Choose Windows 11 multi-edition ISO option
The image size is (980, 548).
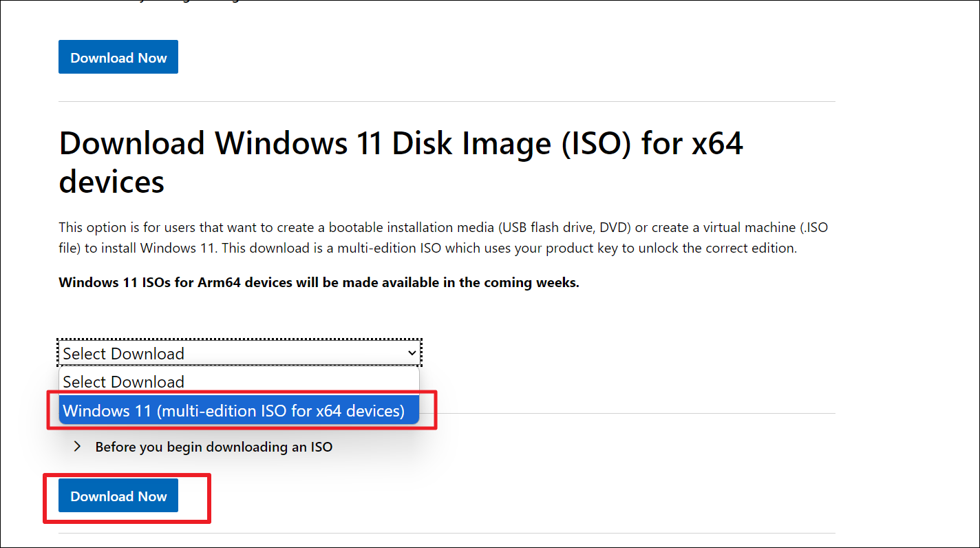point(233,411)
